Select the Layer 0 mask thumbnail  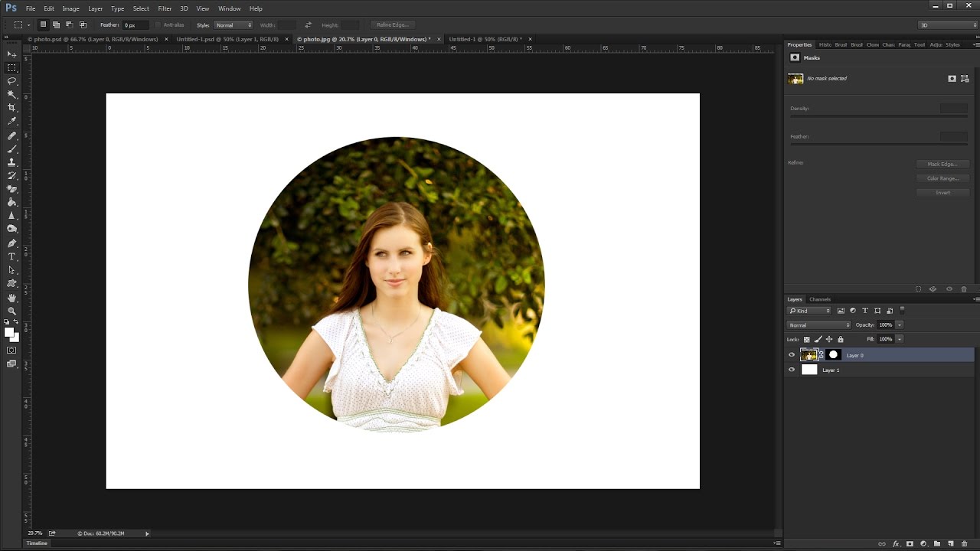[833, 355]
